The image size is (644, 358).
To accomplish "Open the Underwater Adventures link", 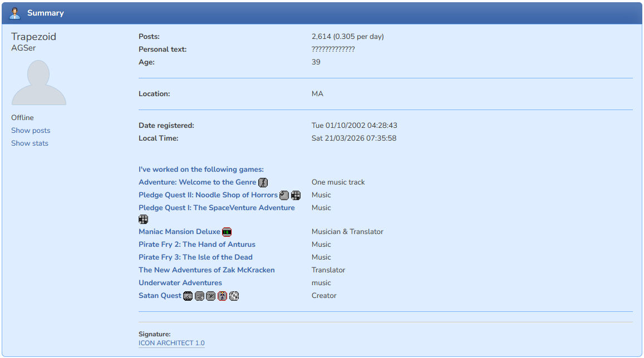I will click(180, 282).
